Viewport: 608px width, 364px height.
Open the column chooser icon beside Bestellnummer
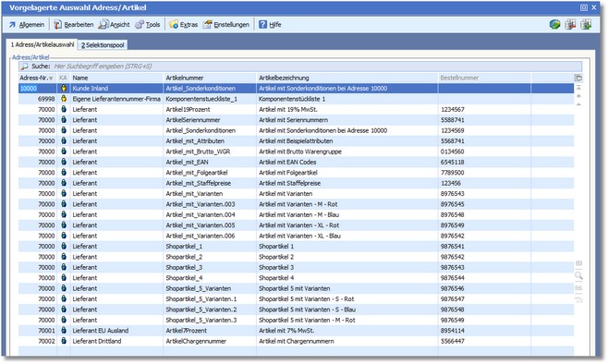[578, 78]
